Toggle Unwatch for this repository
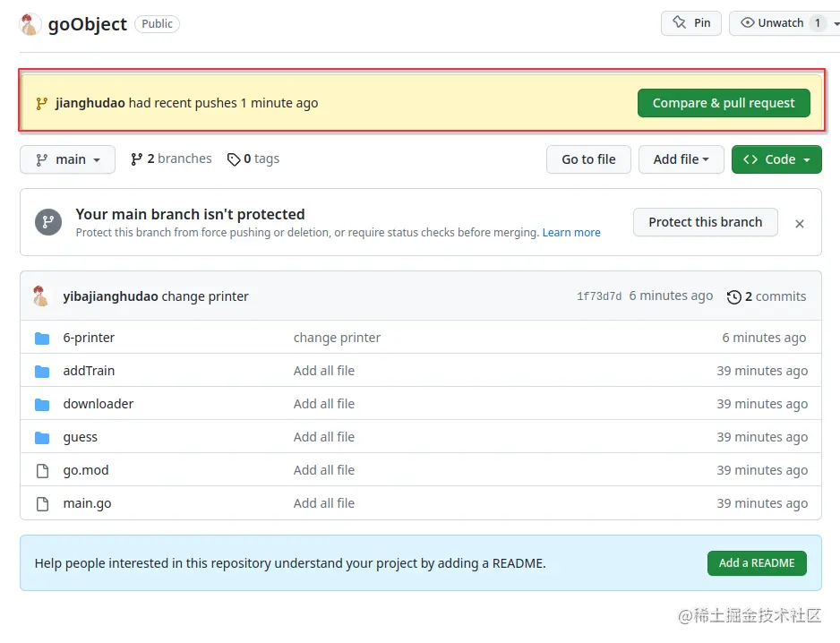The height and width of the screenshot is (643, 840). coord(772,23)
